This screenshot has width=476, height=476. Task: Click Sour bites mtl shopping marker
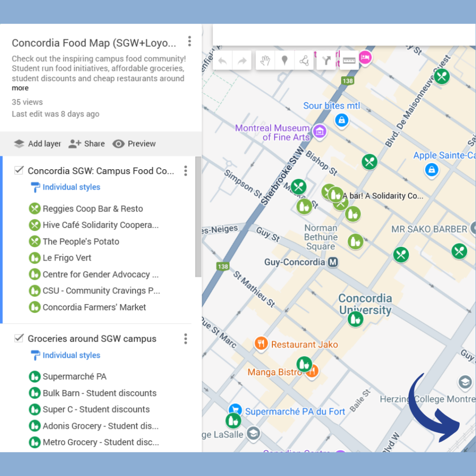coord(342,120)
